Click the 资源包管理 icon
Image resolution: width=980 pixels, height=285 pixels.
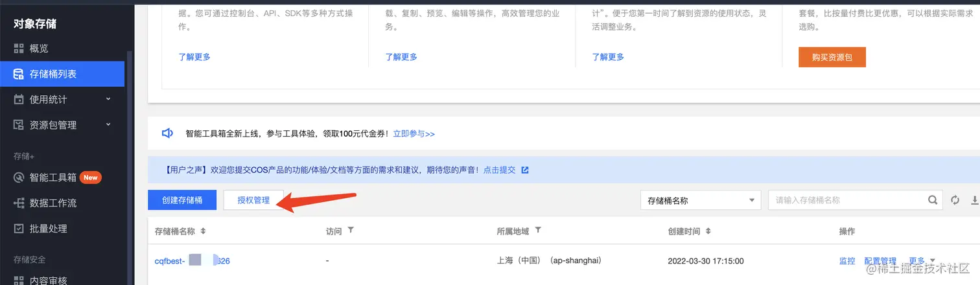pos(19,125)
